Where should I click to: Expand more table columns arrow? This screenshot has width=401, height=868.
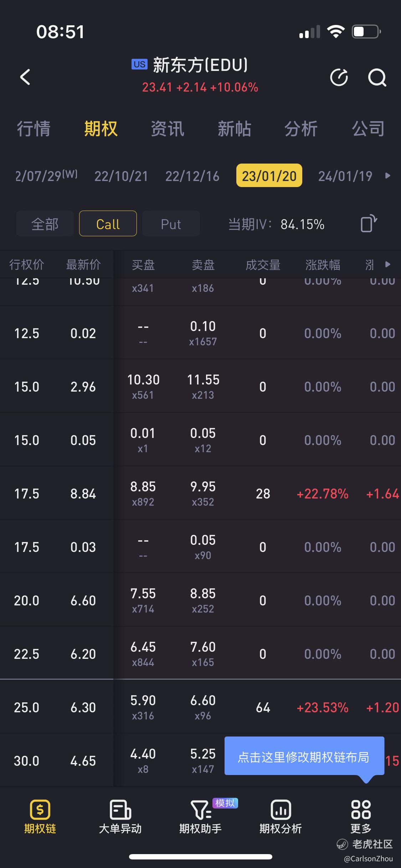388,264
